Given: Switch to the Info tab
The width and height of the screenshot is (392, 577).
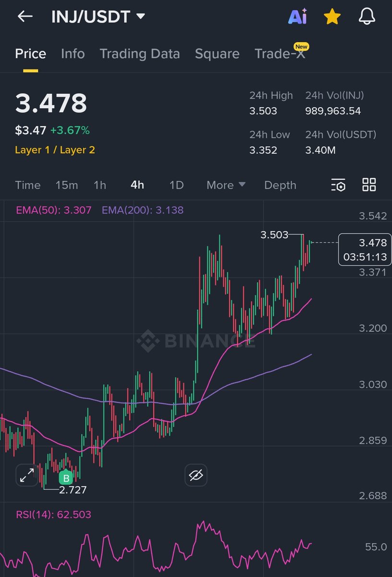Looking at the screenshot, I should 73,53.
